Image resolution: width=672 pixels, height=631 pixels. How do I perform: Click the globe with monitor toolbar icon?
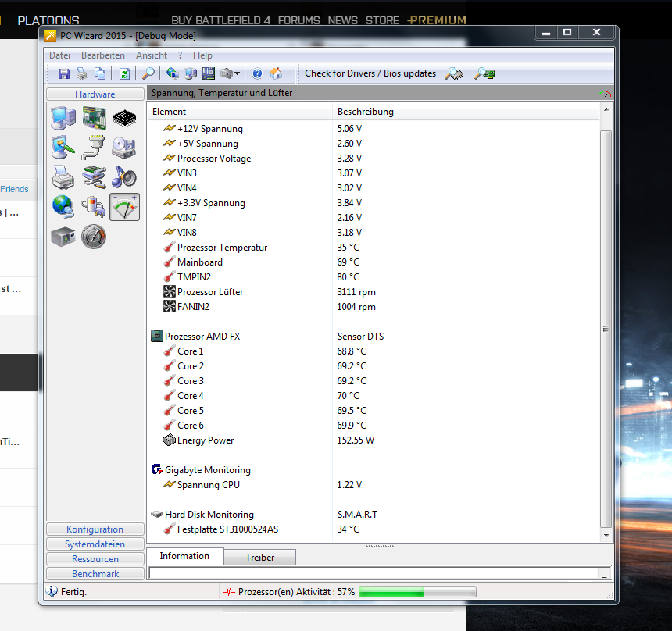pos(173,73)
